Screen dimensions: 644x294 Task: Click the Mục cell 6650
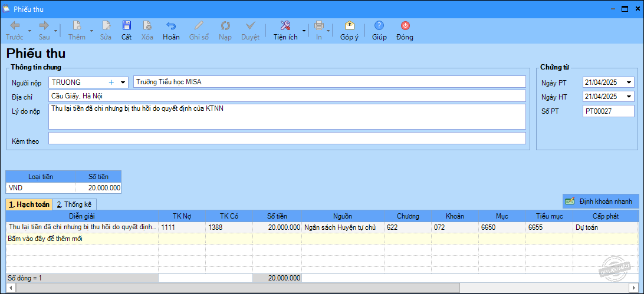502,227
